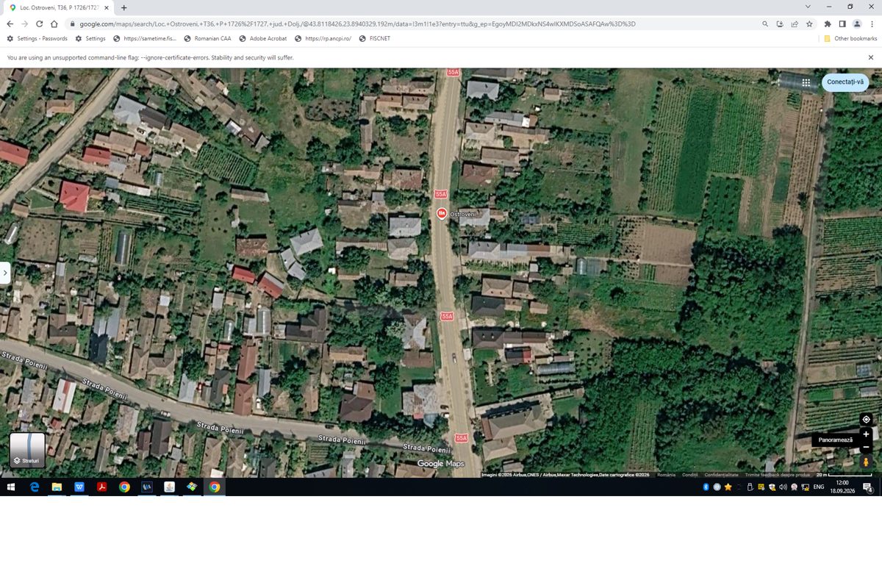
Task: Open the taskbar clock and date
Action: click(x=842, y=487)
